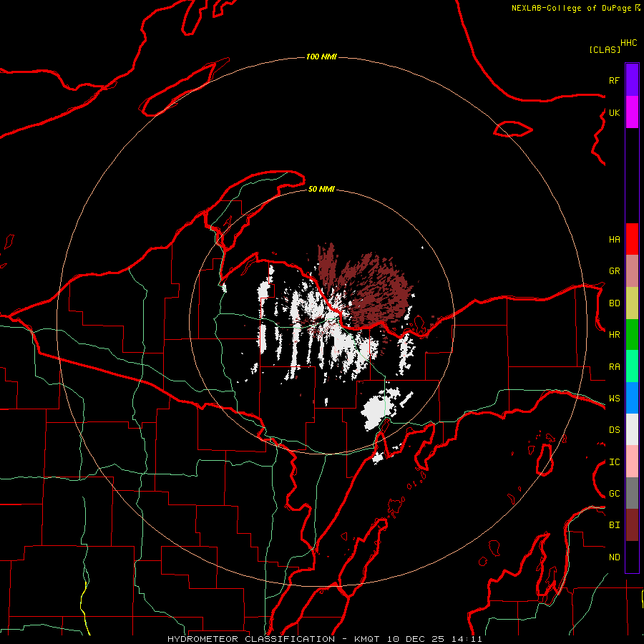Image resolution: width=644 pixels, height=644 pixels.
Task: Click the 'NEXLAB-College of DuPage' credit text
Action: (x=572, y=8)
